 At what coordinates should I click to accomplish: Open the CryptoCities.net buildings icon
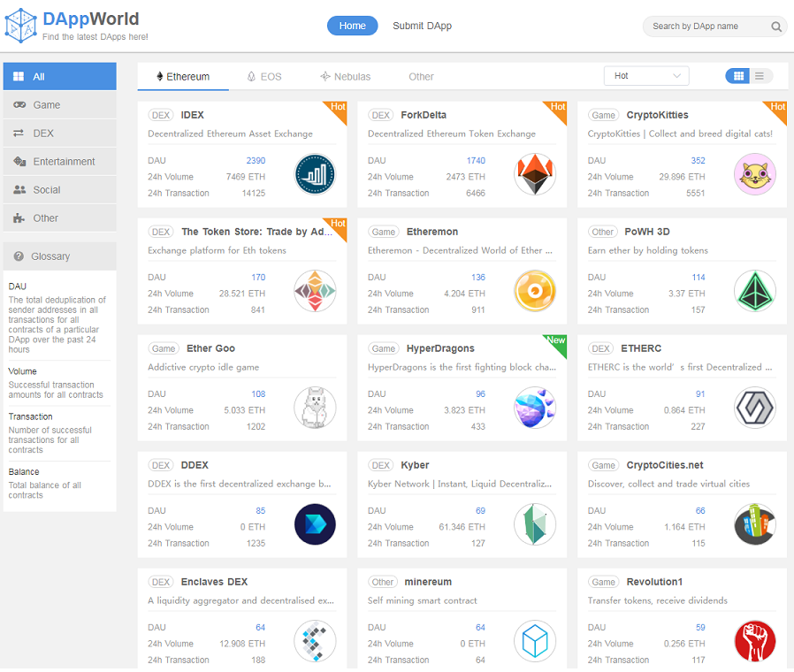pos(754,524)
